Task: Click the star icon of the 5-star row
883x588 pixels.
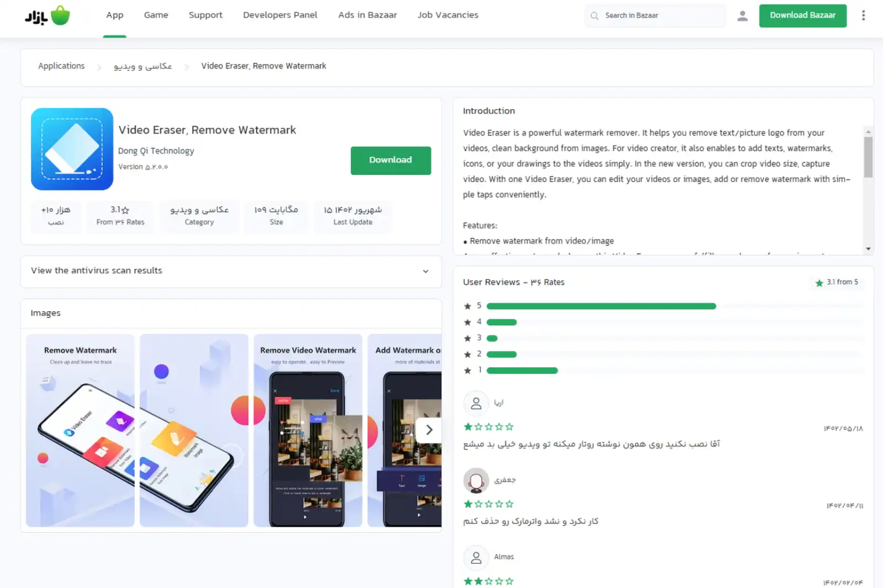Action: click(x=467, y=306)
